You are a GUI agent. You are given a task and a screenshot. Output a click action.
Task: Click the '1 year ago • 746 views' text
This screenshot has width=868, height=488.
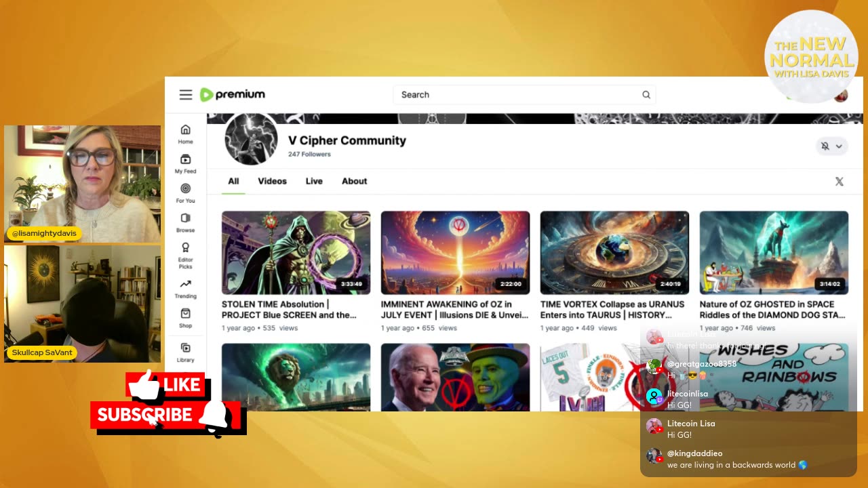(x=738, y=328)
